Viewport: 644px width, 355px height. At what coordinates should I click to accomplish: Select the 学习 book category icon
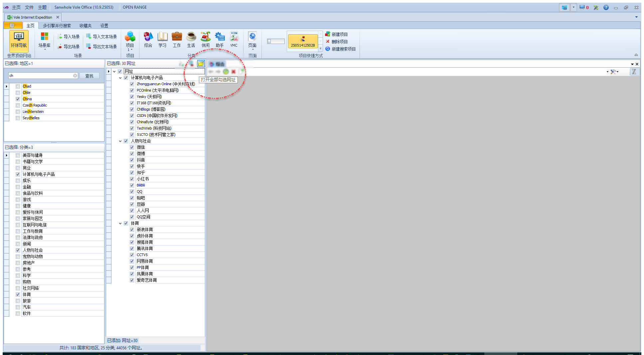pos(162,37)
